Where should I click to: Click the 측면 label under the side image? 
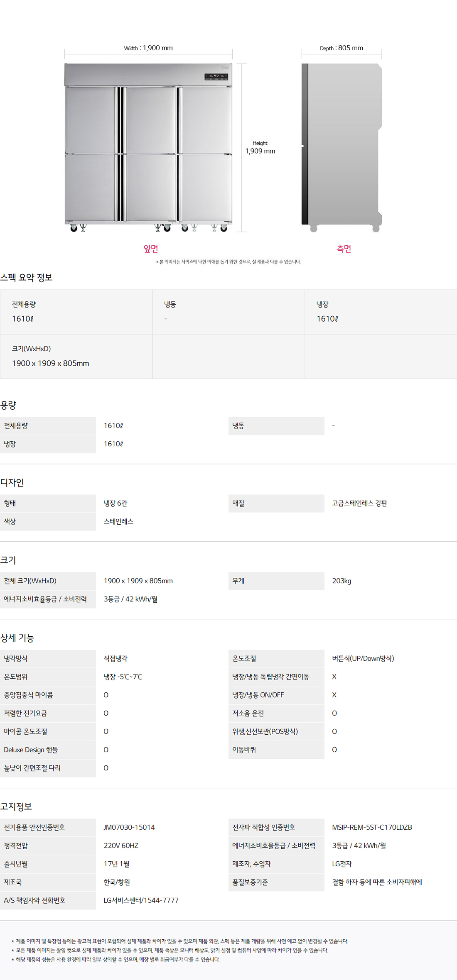coord(344,249)
